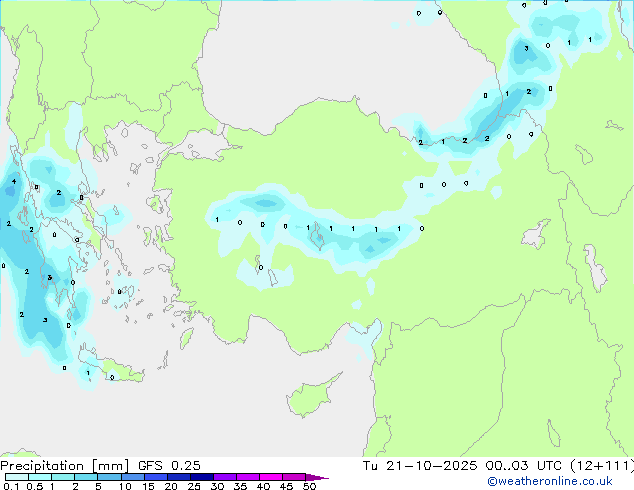Click the '0.1' legend scale label
The width and height of the screenshot is (634, 490).
click(x=11, y=486)
